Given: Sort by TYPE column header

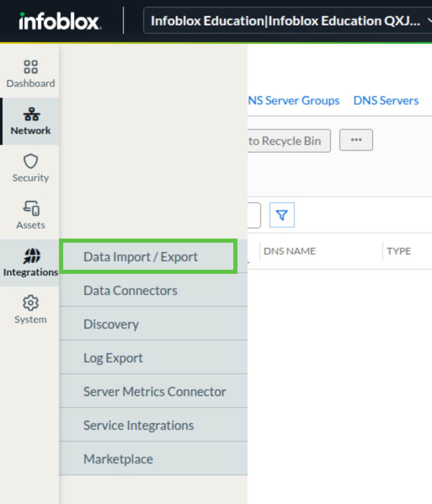Looking at the screenshot, I should [399, 251].
